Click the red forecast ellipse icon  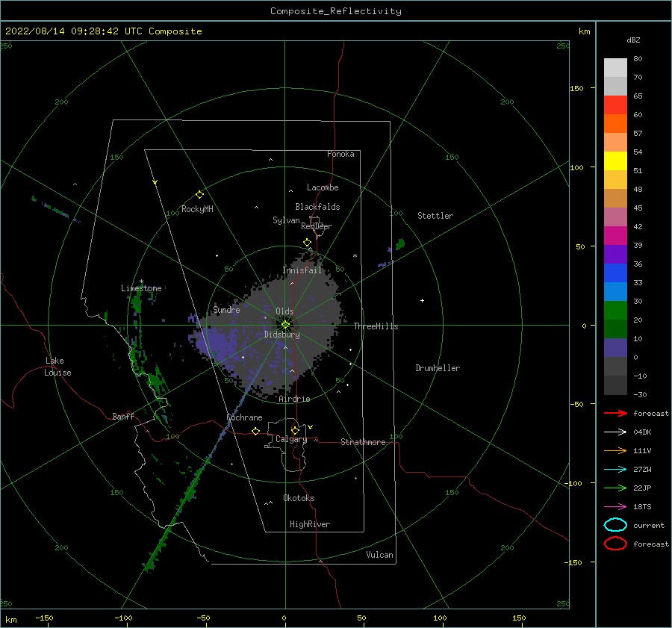click(x=615, y=544)
